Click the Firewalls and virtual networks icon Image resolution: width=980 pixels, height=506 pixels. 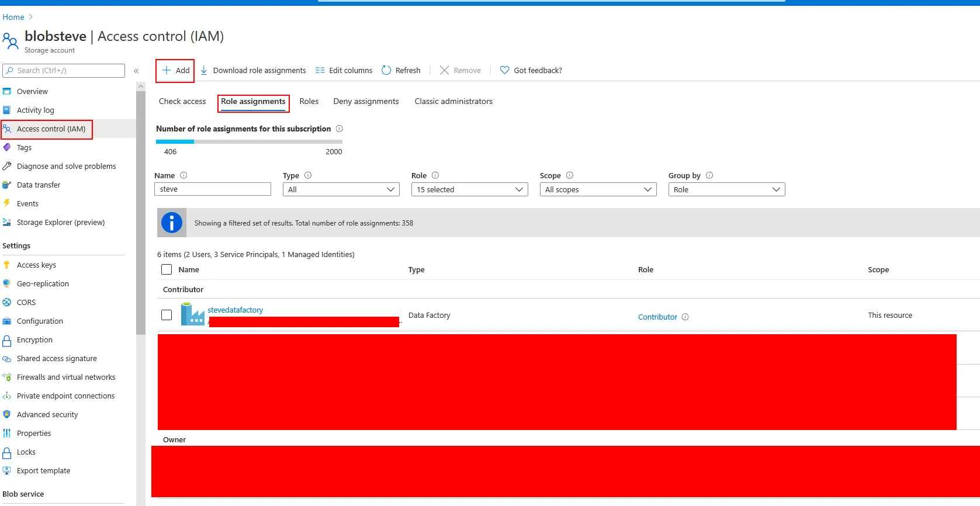coord(7,377)
